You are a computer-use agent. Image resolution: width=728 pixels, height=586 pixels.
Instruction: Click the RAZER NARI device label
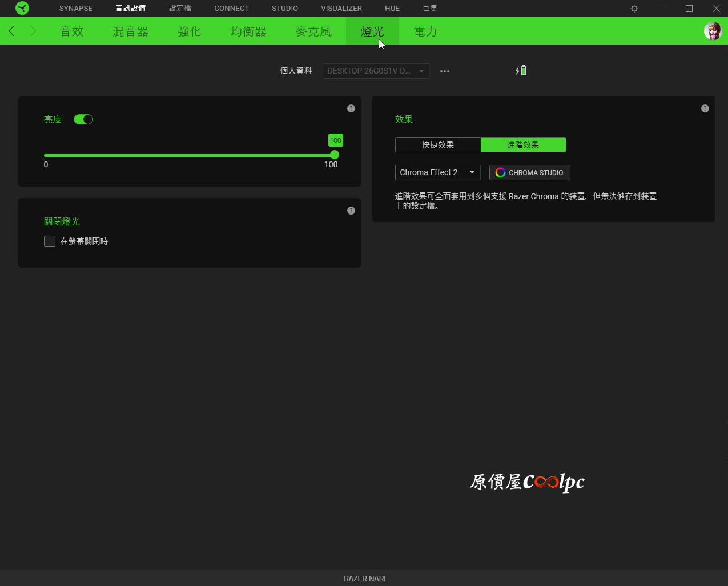coord(365,579)
